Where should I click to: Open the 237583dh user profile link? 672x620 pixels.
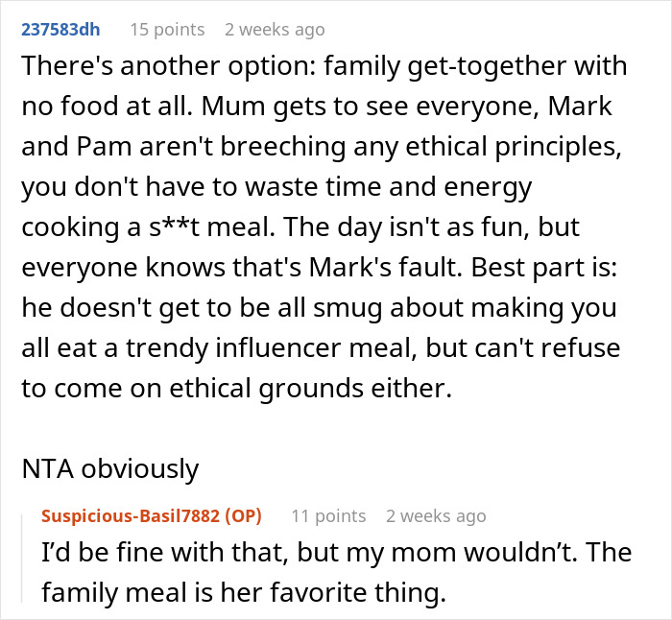click(60, 30)
